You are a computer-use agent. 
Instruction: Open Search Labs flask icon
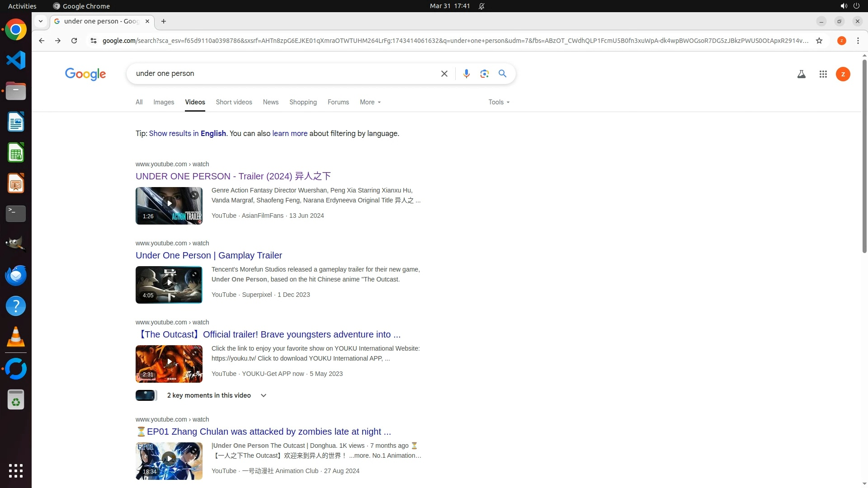(x=801, y=74)
